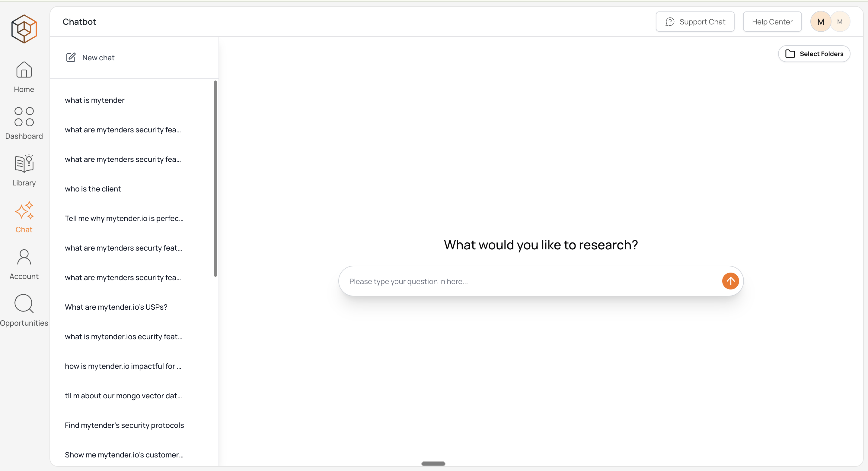Open the Account page
This screenshot has height=471, width=868.
24,264
